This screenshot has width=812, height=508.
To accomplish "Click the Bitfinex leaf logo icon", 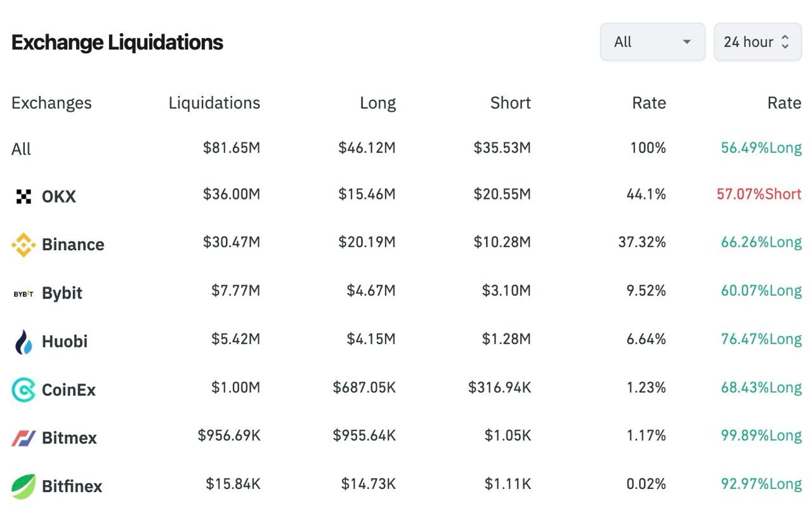I will (x=23, y=486).
